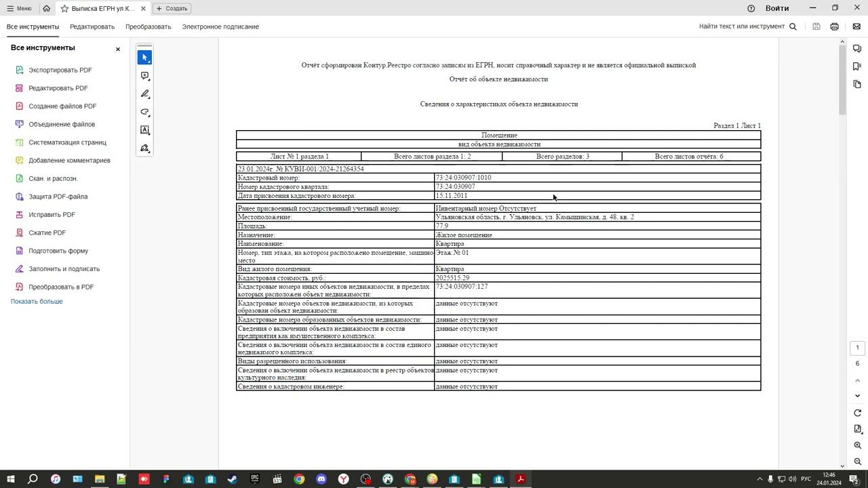Click the scrollbar up arrow
This screenshot has height=488, width=868.
[x=843, y=42]
